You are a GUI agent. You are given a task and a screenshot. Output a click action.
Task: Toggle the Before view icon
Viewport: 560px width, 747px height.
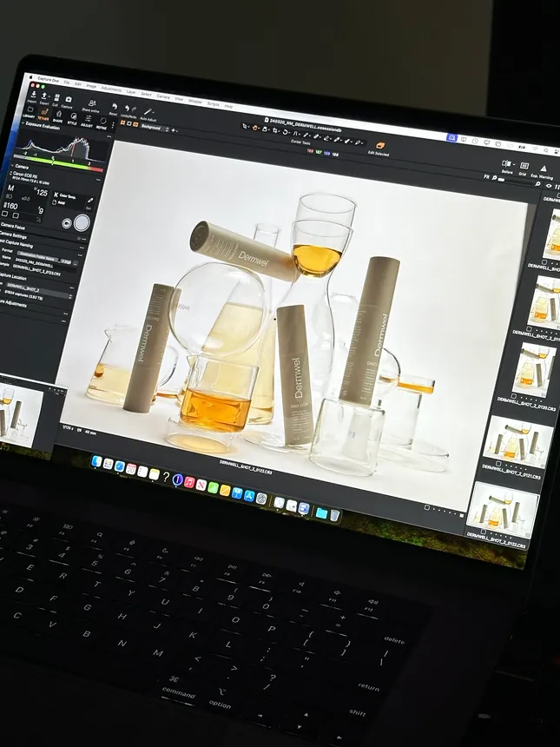tap(506, 164)
